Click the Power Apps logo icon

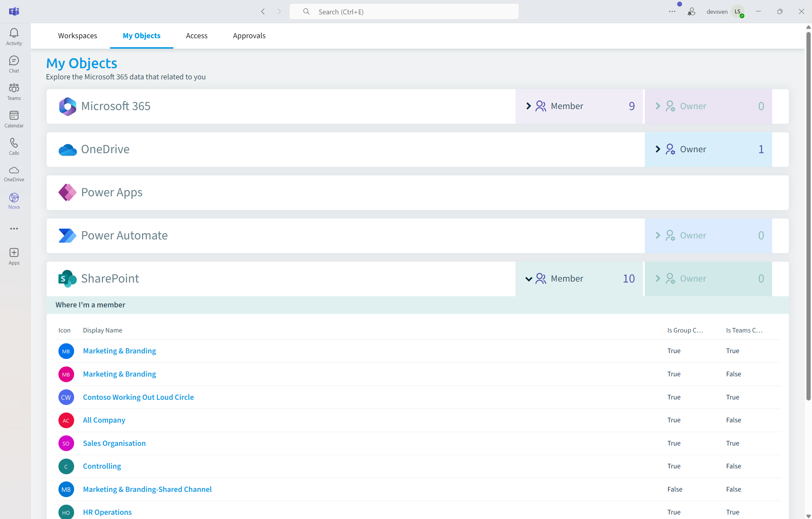tap(68, 193)
